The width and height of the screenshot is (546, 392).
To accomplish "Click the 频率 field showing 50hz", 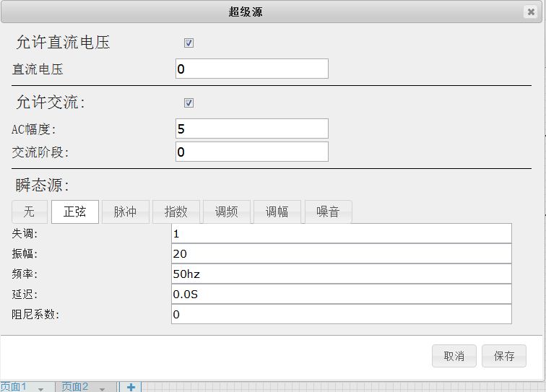I will pyautogui.click(x=341, y=274).
